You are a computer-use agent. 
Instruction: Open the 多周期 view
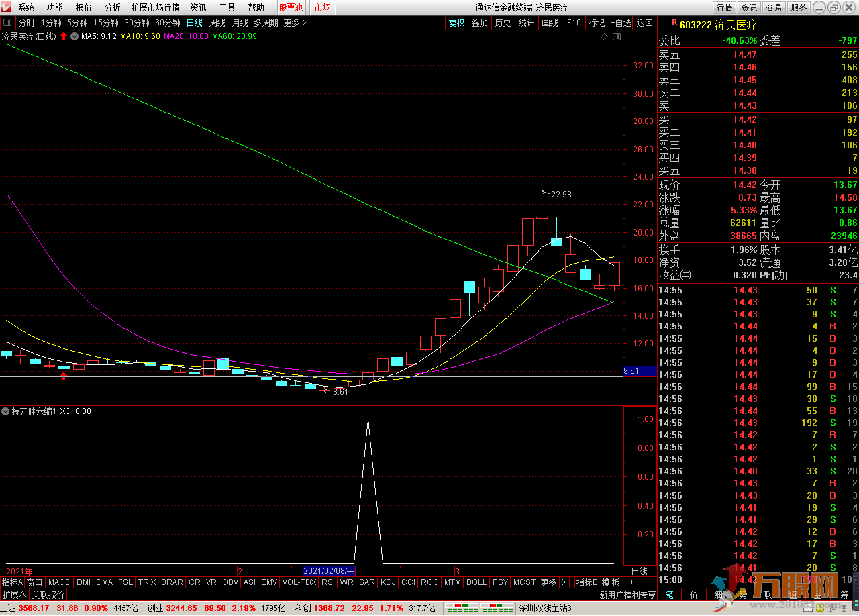tap(266, 23)
